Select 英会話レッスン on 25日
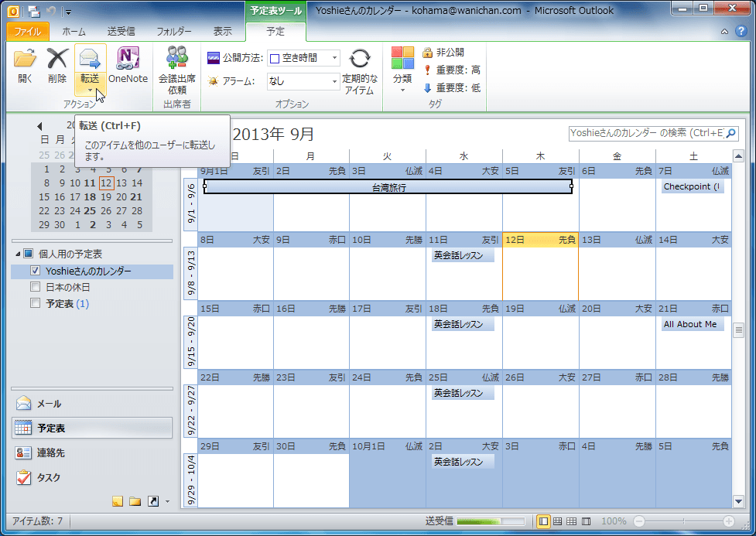The height and width of the screenshot is (536, 756). point(463,394)
